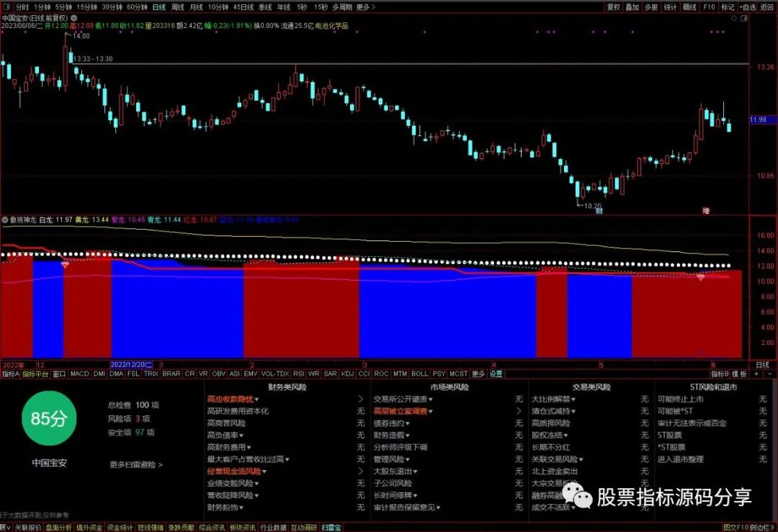778x532 pixels.
Task: Add stock via +自选 button
Action: pyautogui.click(x=748, y=7)
